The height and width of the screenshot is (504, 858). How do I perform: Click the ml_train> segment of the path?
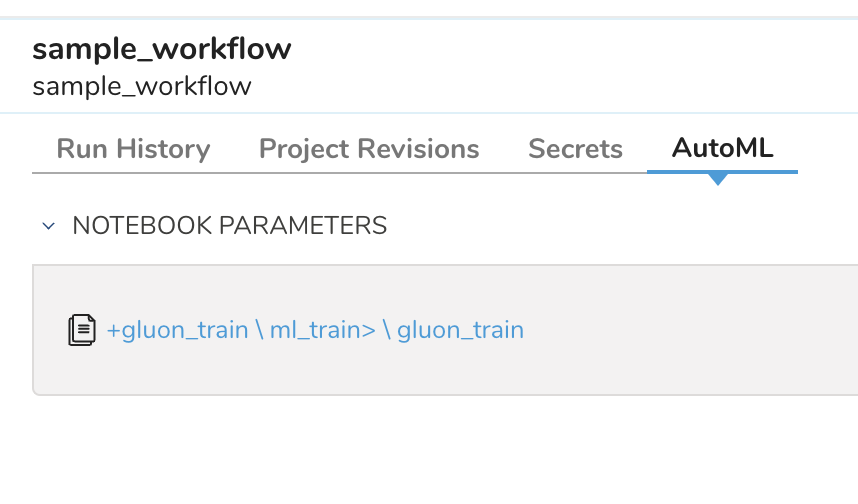322,330
